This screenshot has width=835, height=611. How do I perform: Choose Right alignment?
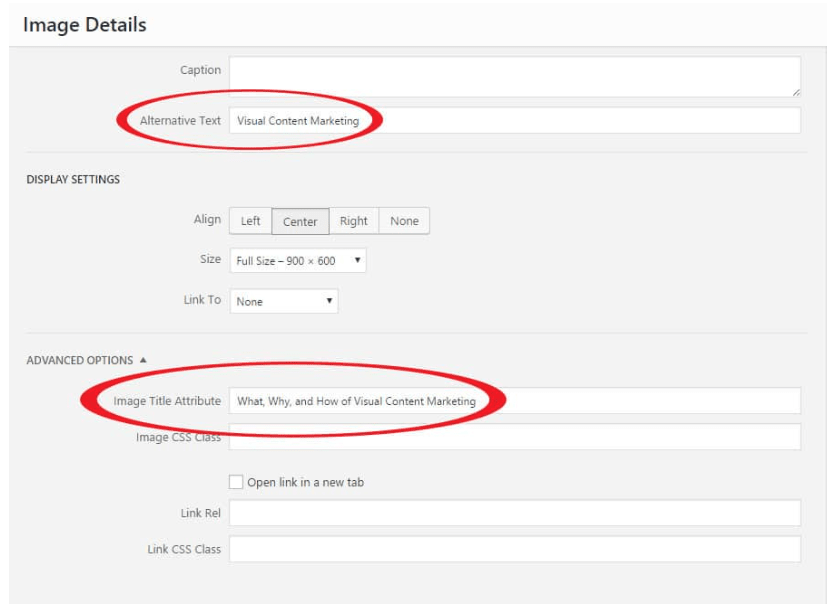[x=353, y=221]
